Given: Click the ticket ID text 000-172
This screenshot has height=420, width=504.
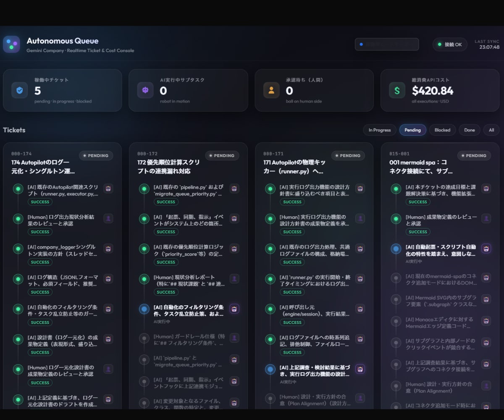Looking at the screenshot, I should pos(147,154).
